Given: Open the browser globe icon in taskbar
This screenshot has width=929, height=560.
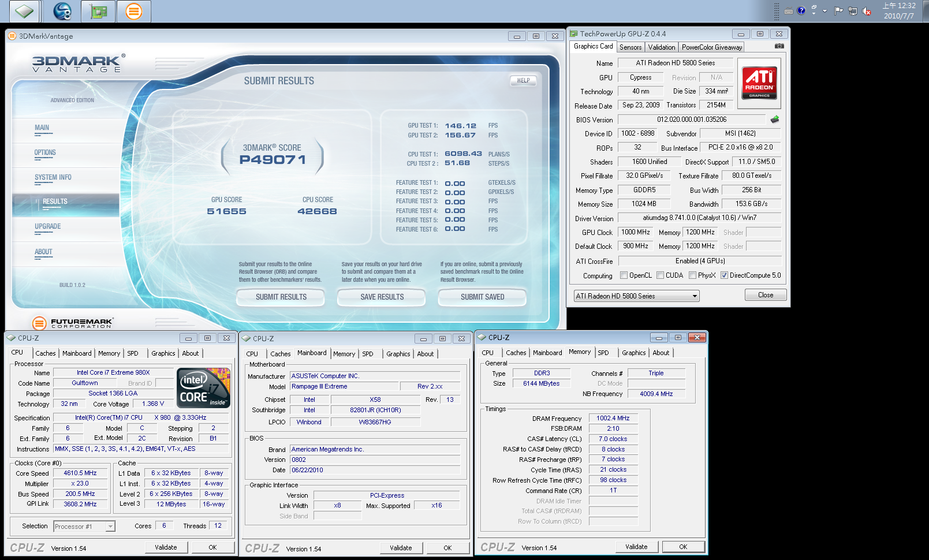Looking at the screenshot, I should tap(62, 11).
